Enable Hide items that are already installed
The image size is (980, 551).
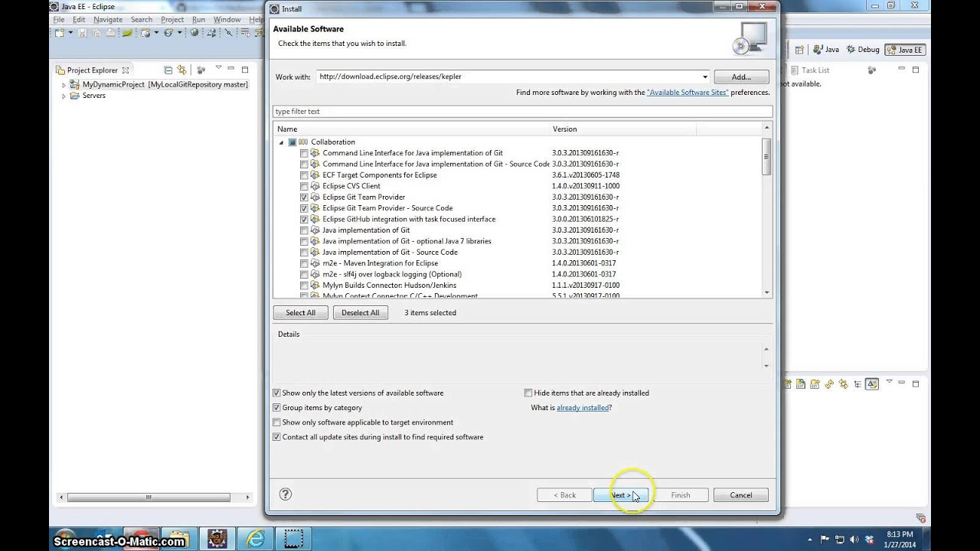(x=528, y=393)
